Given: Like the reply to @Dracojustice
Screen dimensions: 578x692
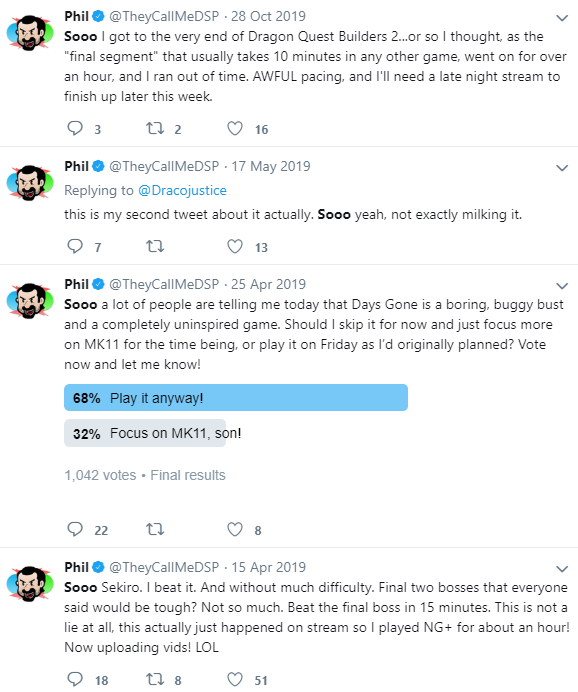Looking at the screenshot, I should [x=235, y=246].
